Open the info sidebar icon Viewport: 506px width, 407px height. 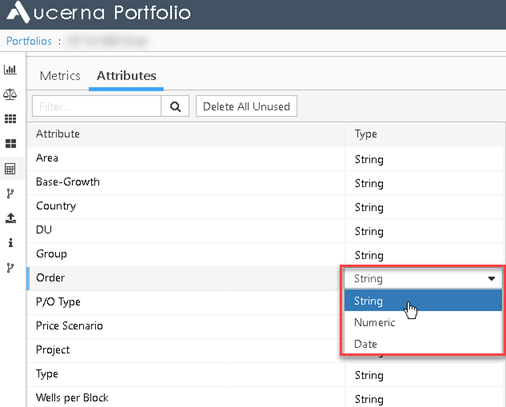point(11,242)
